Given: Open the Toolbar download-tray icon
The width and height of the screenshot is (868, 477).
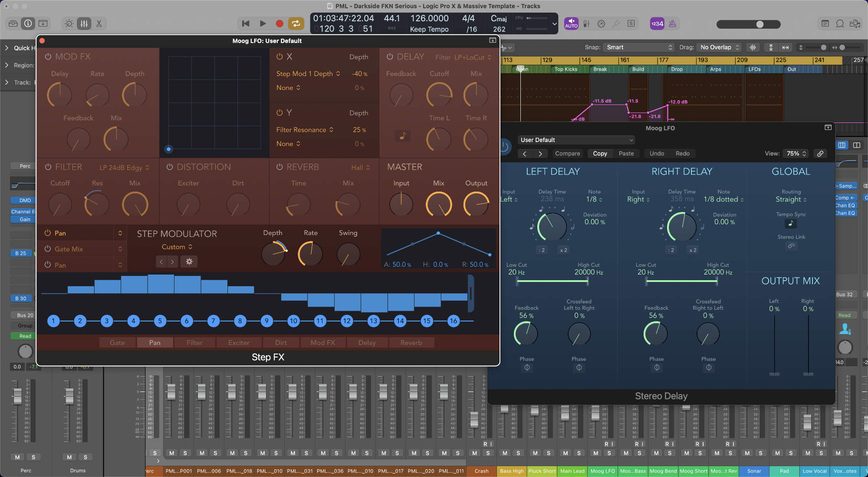Looking at the screenshot, I should (43, 23).
